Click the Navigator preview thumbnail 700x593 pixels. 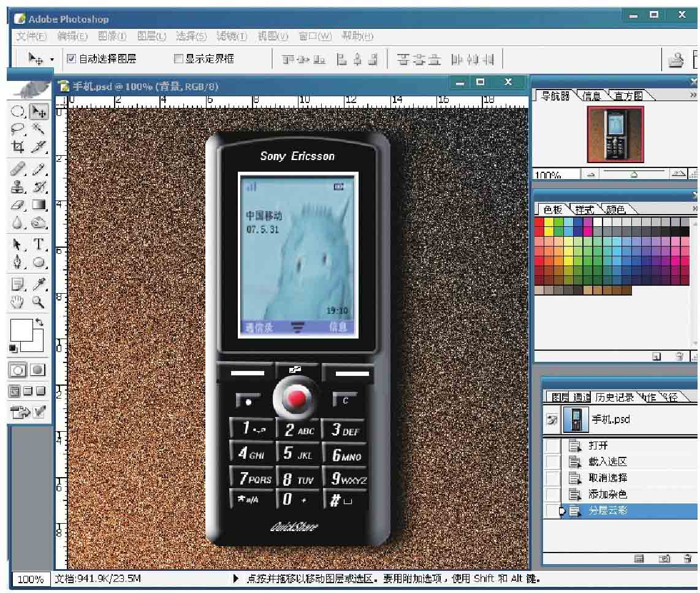[615, 134]
